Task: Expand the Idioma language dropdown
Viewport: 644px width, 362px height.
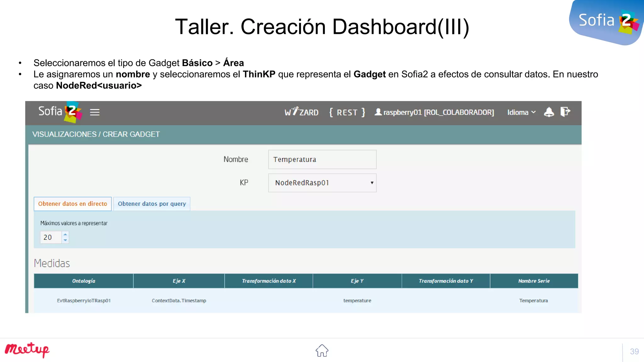Action: coord(521,112)
